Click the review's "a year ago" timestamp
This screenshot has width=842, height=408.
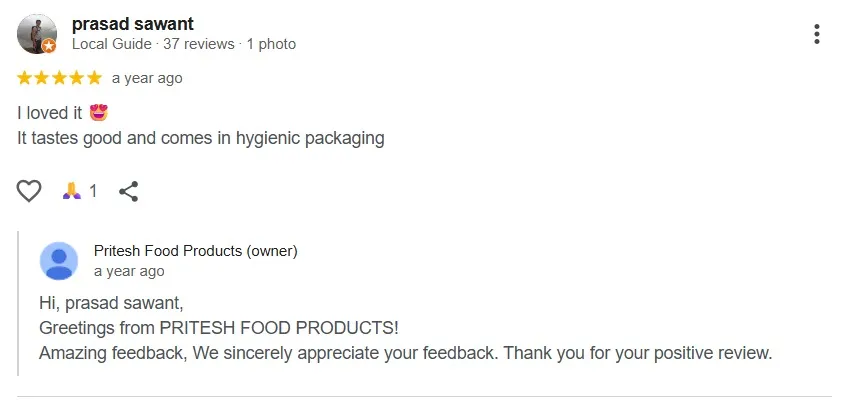point(147,78)
